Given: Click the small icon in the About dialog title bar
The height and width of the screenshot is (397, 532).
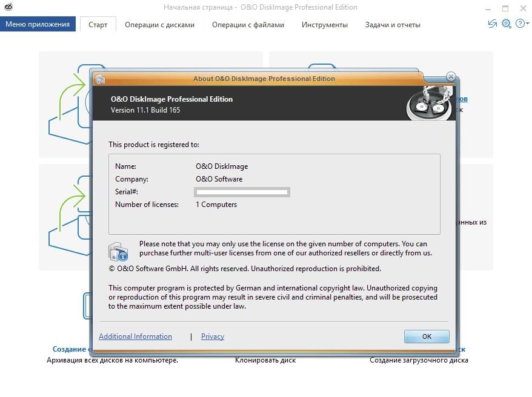Looking at the screenshot, I should click(101, 79).
